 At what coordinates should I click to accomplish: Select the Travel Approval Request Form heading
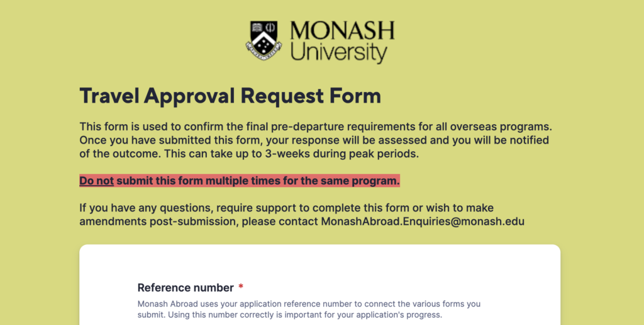[x=230, y=96]
